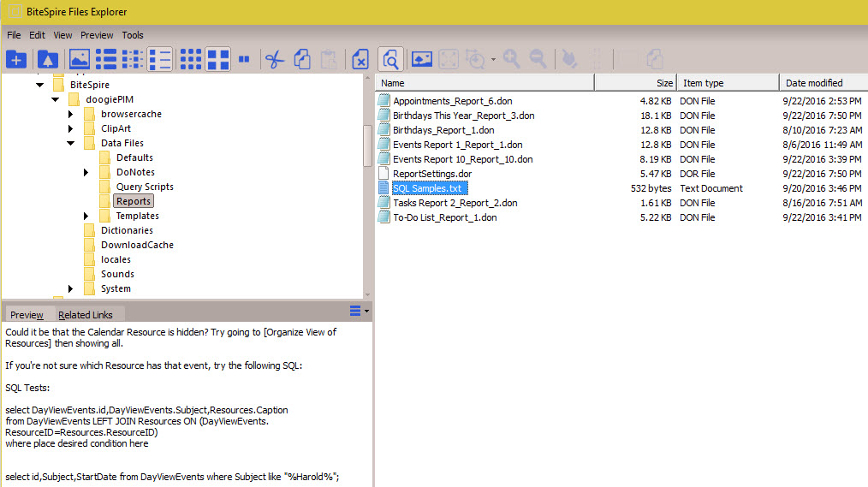Viewport: 868px width, 487px height.
Task: Open the File menu
Action: pos(14,35)
